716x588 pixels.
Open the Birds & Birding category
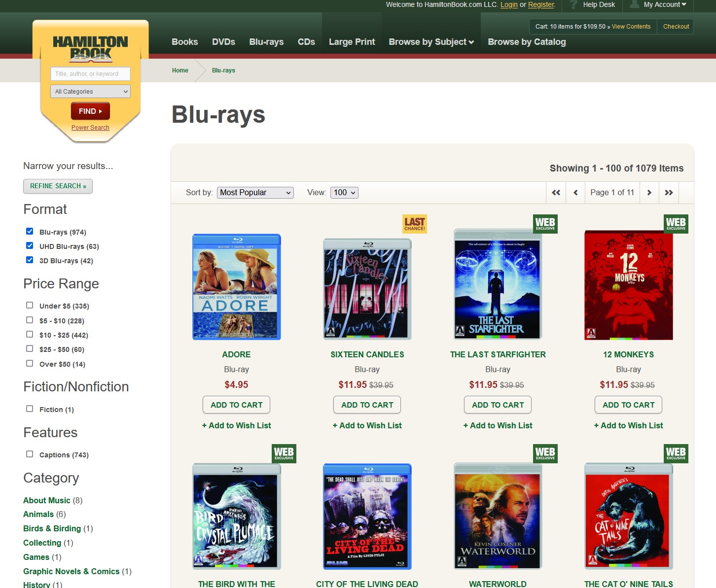52,528
